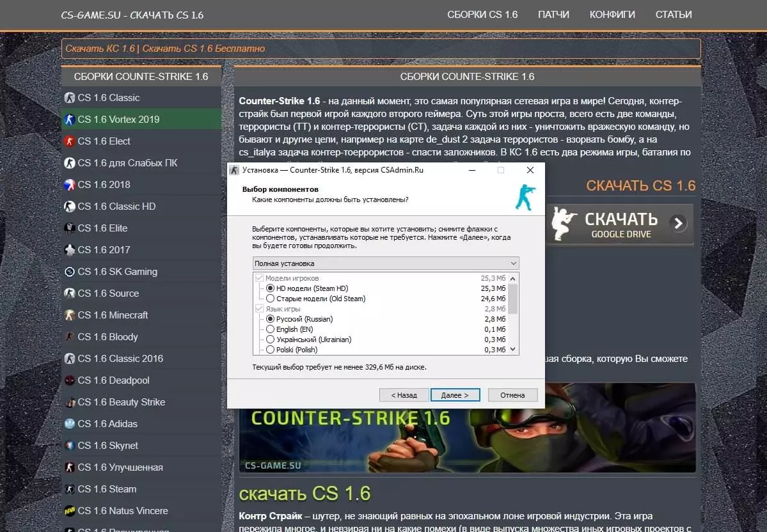The height and width of the screenshot is (532, 767).
Task: Click the blue Counter-Strike soldier logo in installer
Action: tap(525, 197)
